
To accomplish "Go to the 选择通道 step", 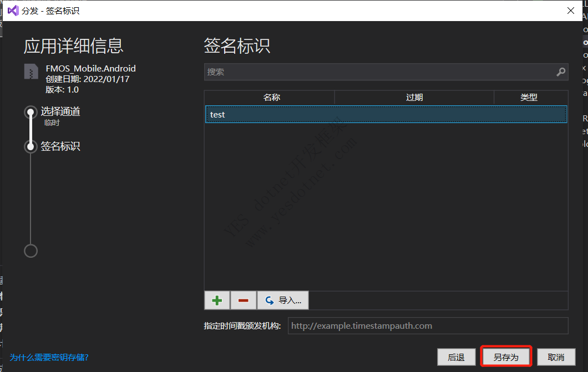I will pos(60,111).
